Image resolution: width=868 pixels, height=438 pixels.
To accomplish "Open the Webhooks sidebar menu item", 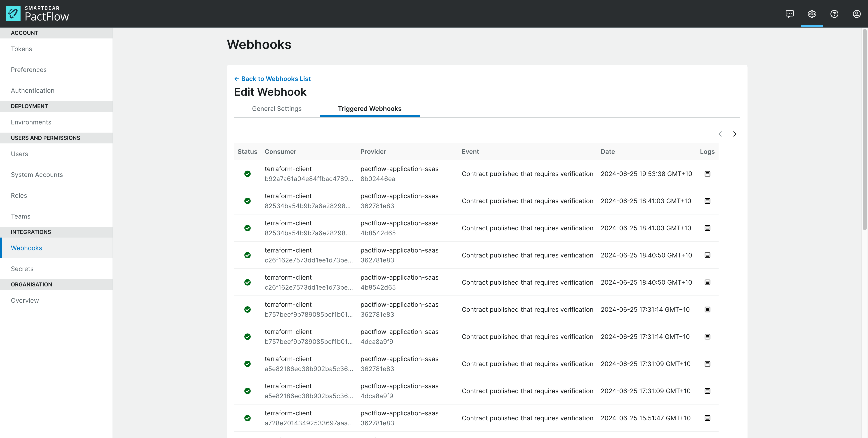I will [27, 248].
